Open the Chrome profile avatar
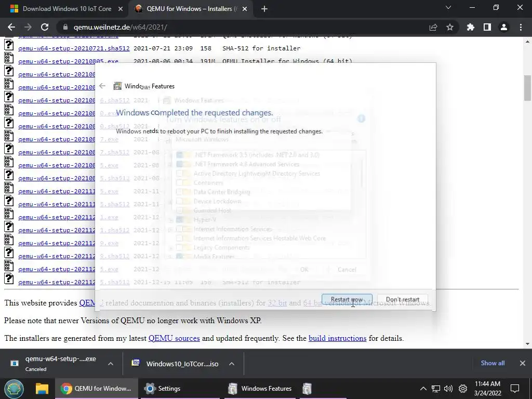 [x=504, y=27]
